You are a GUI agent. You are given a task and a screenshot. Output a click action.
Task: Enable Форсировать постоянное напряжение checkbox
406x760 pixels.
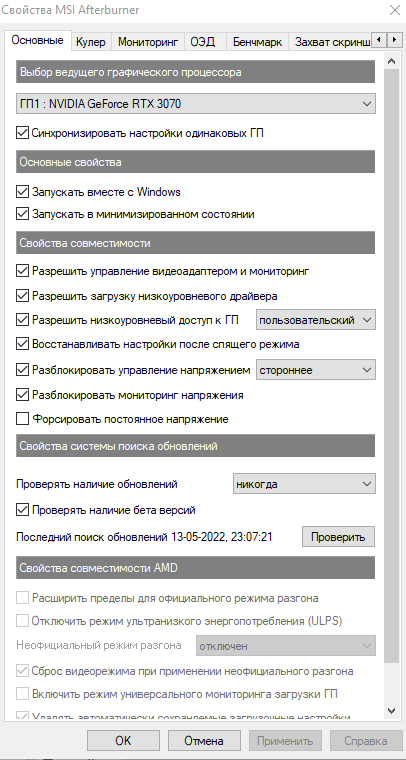click(22, 419)
